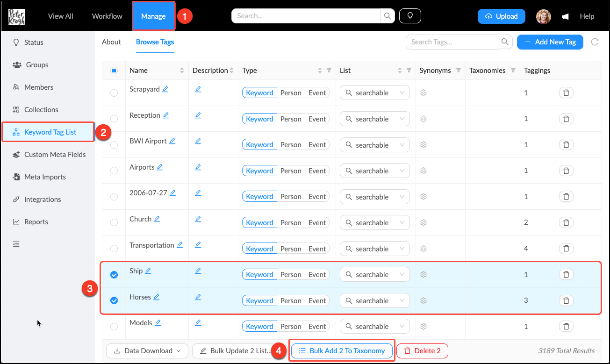
Task: Click the megaphone announcements icon
Action: coord(565,16)
